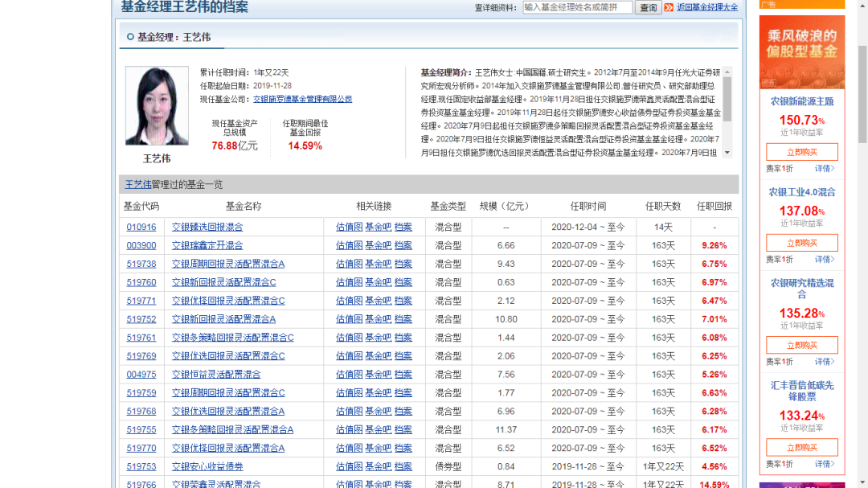Click the orange arrow icon beside 返回基金经理大全
The width and height of the screenshot is (868, 488).
(669, 7)
